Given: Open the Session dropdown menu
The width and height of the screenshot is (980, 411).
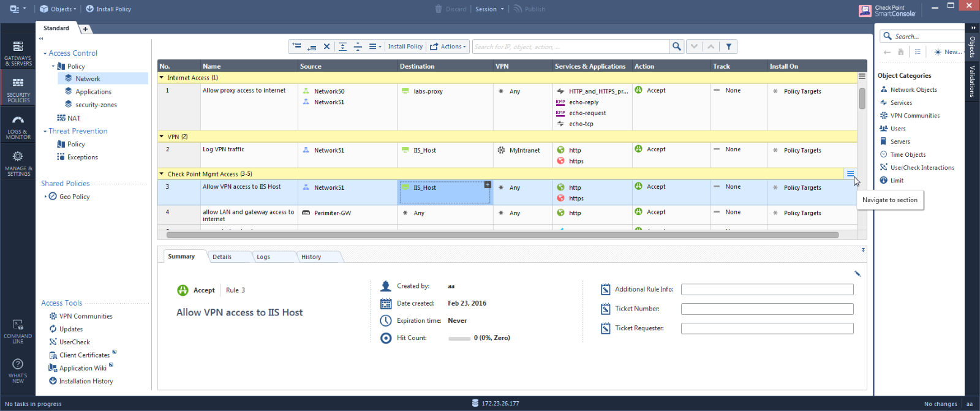Looking at the screenshot, I should pos(489,9).
